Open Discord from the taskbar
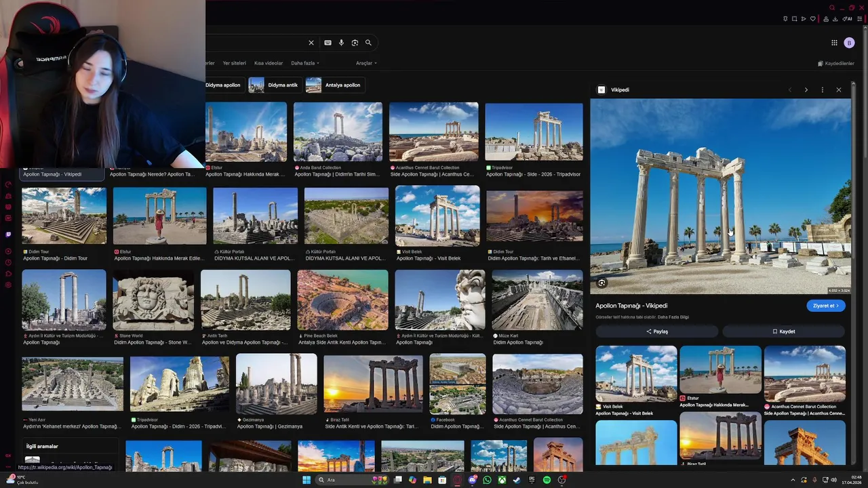The image size is (868, 488). [x=472, y=480]
